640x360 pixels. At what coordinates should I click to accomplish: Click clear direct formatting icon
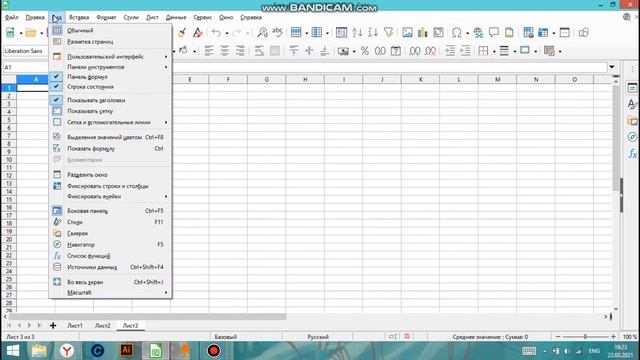tap(198, 33)
